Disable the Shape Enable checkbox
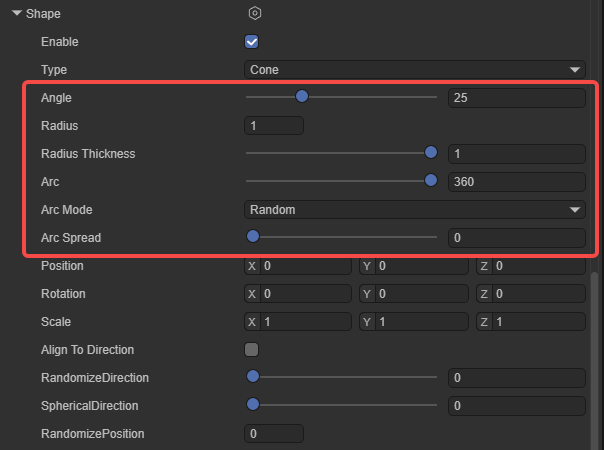The height and width of the screenshot is (450, 604). pos(252,42)
